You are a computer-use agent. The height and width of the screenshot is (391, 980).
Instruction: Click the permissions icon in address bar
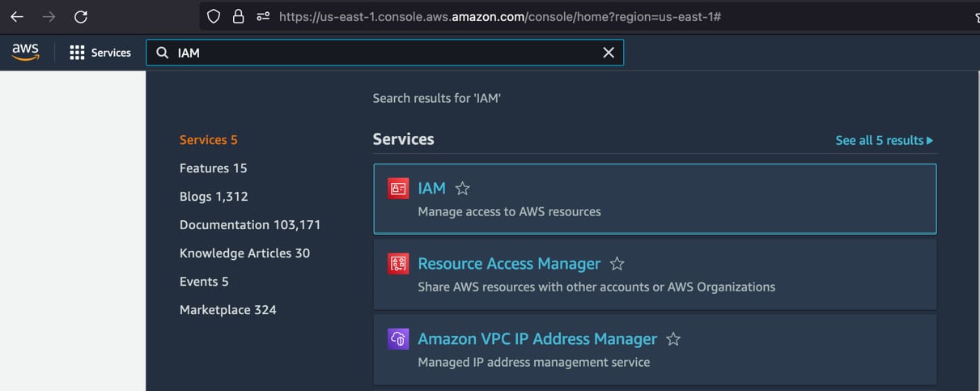coord(263,16)
